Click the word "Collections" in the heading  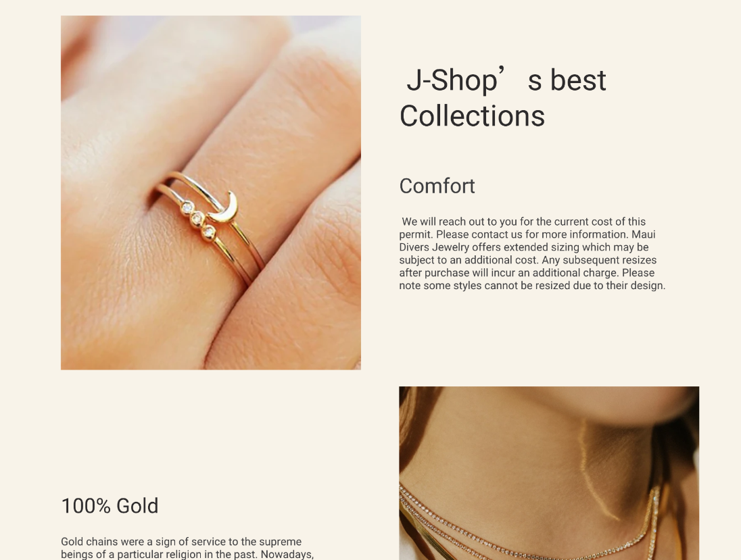click(x=472, y=116)
